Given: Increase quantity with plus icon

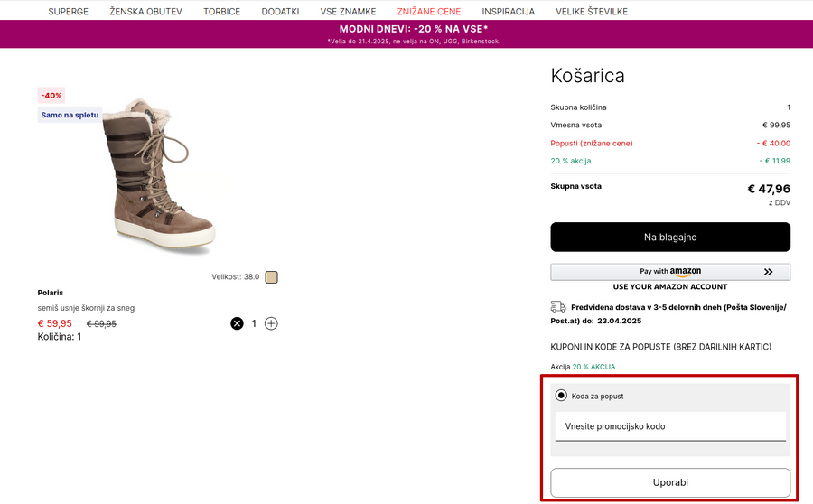Looking at the screenshot, I should pyautogui.click(x=271, y=323).
